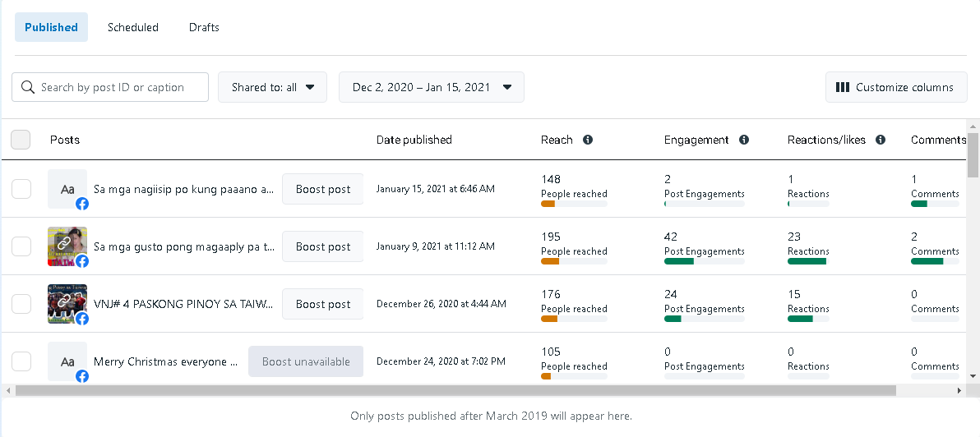Focus the search by post ID field
980x437 pixels.
tap(119, 87)
